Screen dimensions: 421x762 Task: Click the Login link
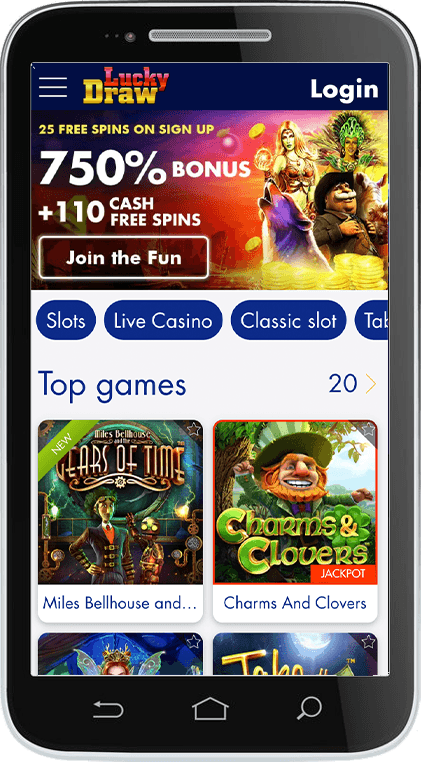point(344,89)
